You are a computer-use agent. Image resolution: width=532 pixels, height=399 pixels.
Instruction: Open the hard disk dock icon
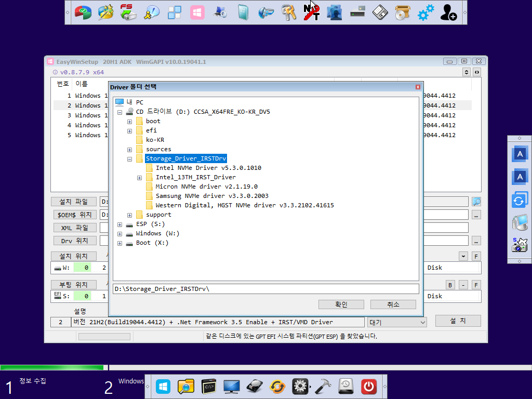click(255, 387)
